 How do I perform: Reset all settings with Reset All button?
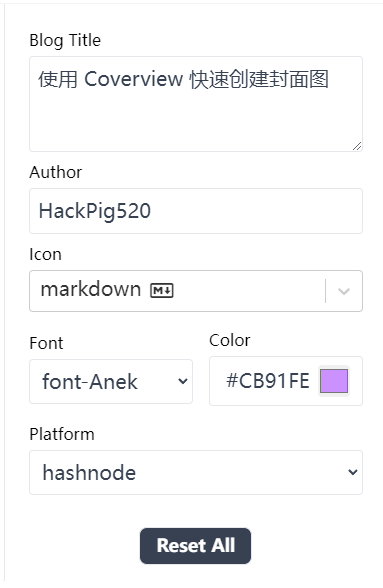point(195,546)
